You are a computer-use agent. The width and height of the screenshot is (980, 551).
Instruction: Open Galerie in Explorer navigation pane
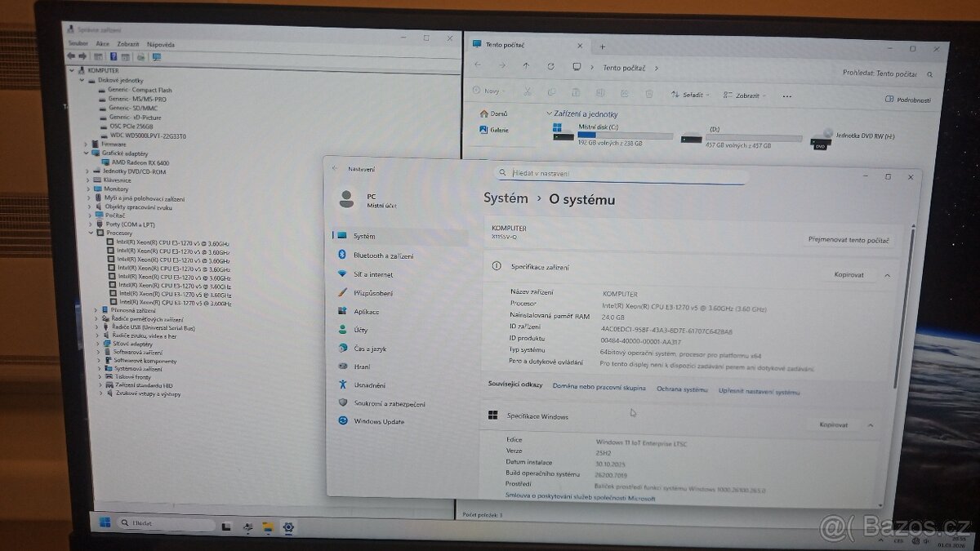tap(498, 130)
